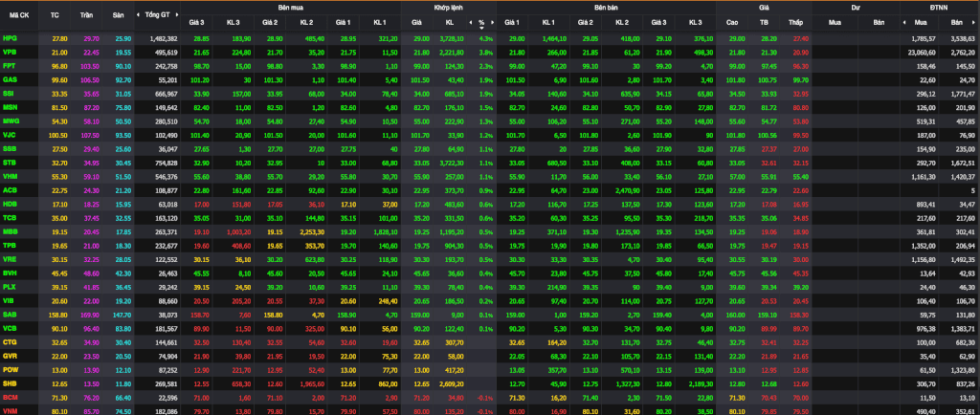The height and width of the screenshot is (415, 980).
Task: Open the SSB stock ticker
Action: pos(10,148)
